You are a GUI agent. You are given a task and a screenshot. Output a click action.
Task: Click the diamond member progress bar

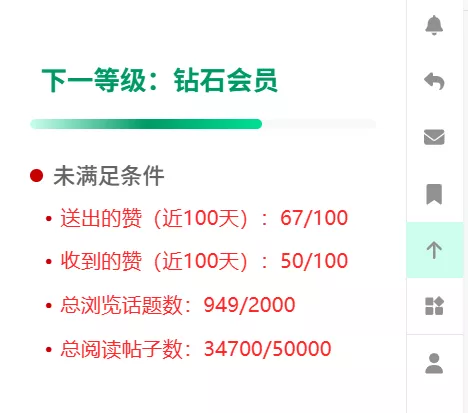203,124
